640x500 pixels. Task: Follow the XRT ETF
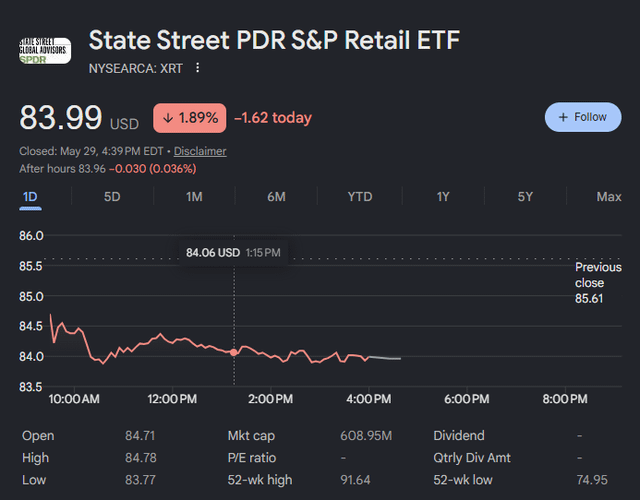click(583, 117)
